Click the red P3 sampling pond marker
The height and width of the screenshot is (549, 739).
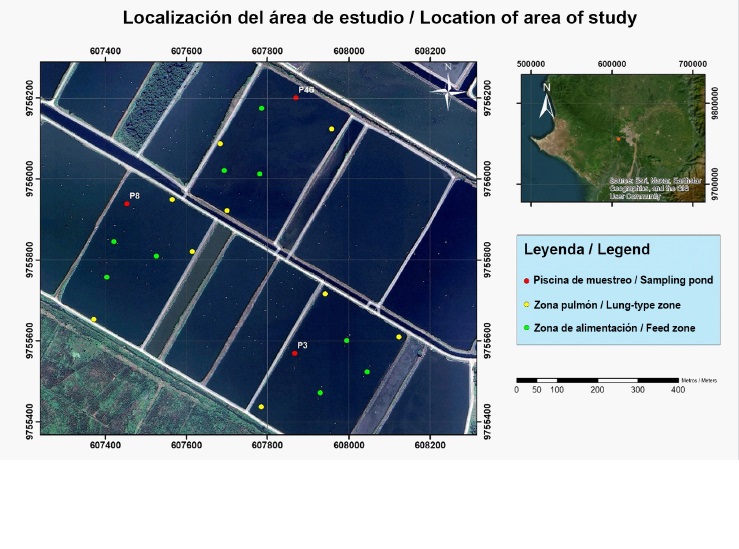click(294, 353)
